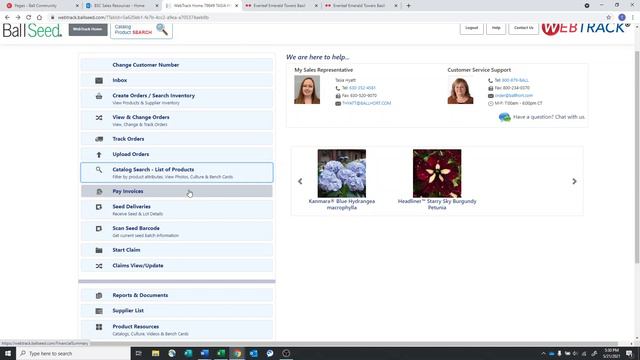
Task: Close the WebTrack Home tab
Action: (x=236, y=6)
